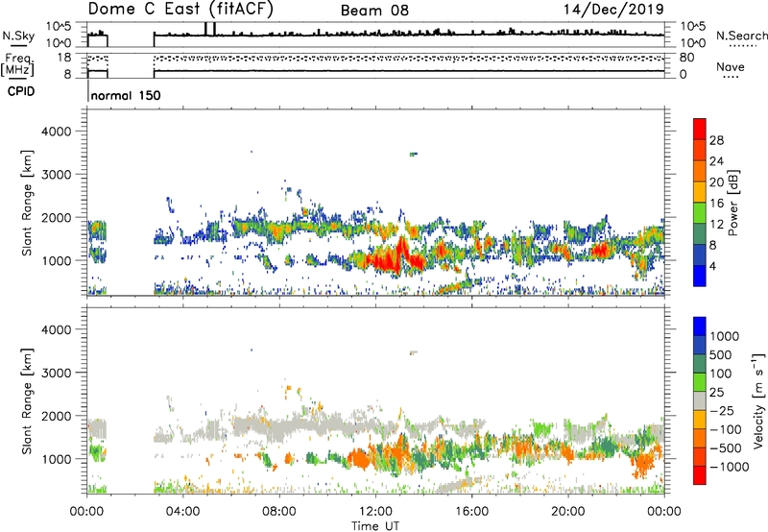This screenshot has width=768, height=532.
Task: Click the '12:00' time axis label
Action: point(375,512)
